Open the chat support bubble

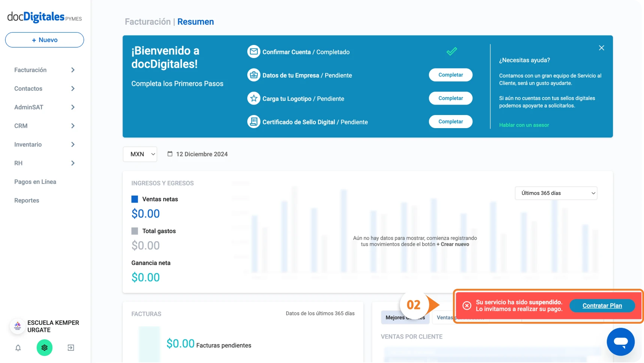[620, 342]
